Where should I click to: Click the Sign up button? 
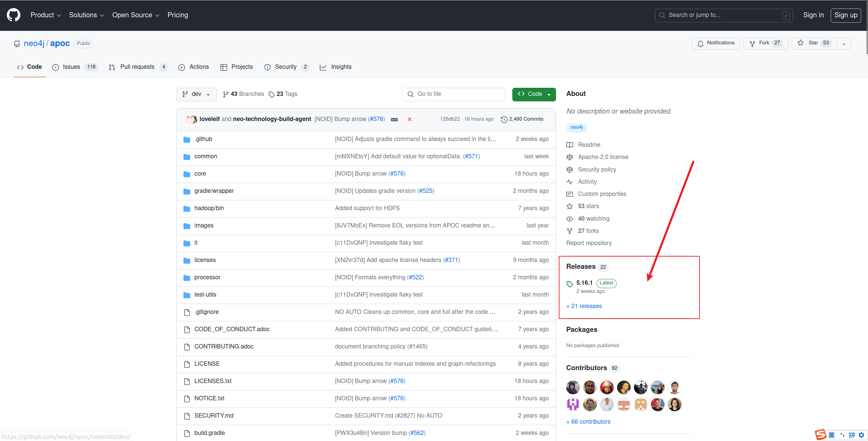pyautogui.click(x=846, y=15)
